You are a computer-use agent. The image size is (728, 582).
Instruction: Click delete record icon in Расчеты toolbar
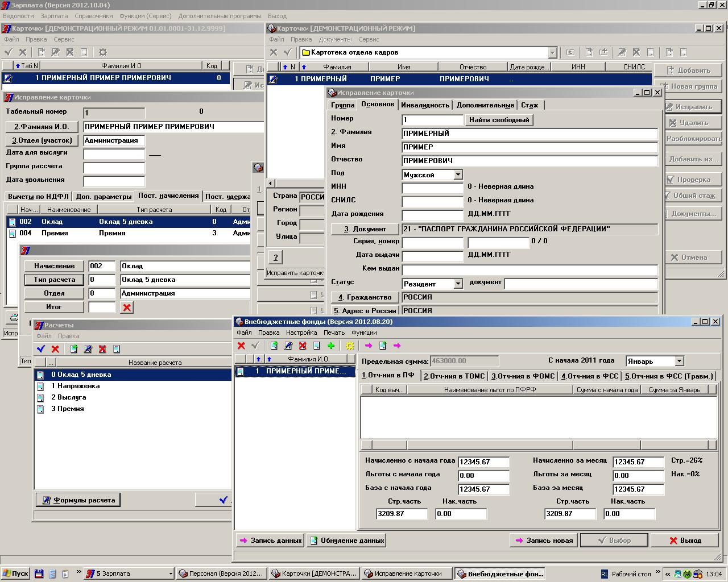102,349
